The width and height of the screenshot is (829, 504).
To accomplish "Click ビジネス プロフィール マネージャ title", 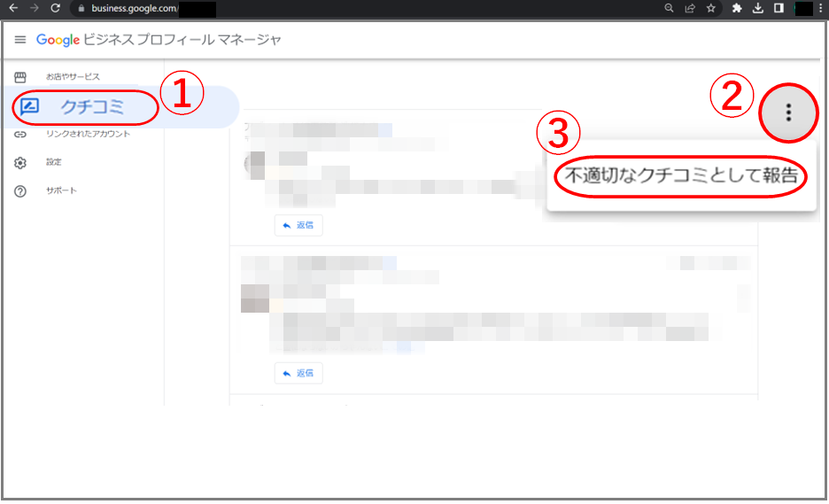I will tap(182, 40).
